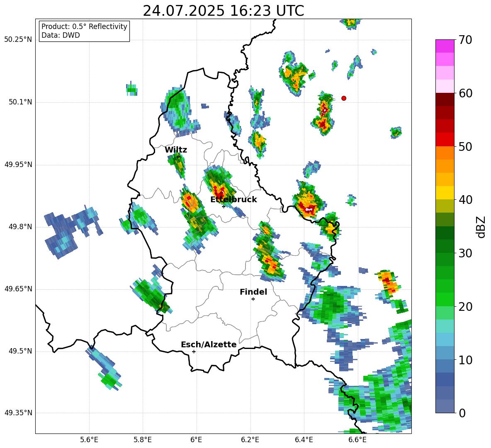The image size is (491, 448).
Task: Click the 50.1°N latitude label
Action: coord(20,102)
